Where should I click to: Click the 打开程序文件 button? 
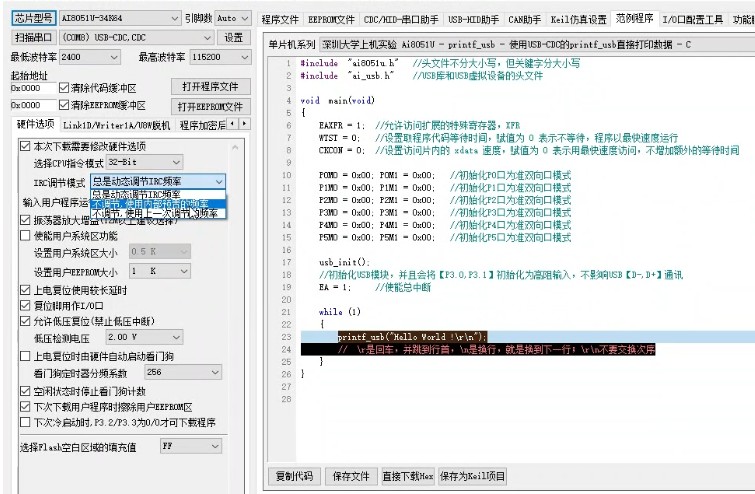(210, 87)
